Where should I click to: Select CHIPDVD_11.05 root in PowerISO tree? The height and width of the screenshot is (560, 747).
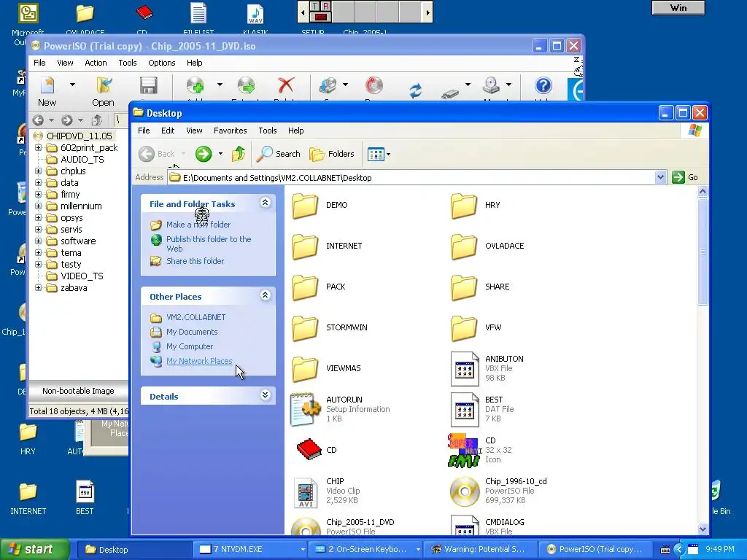(x=79, y=136)
